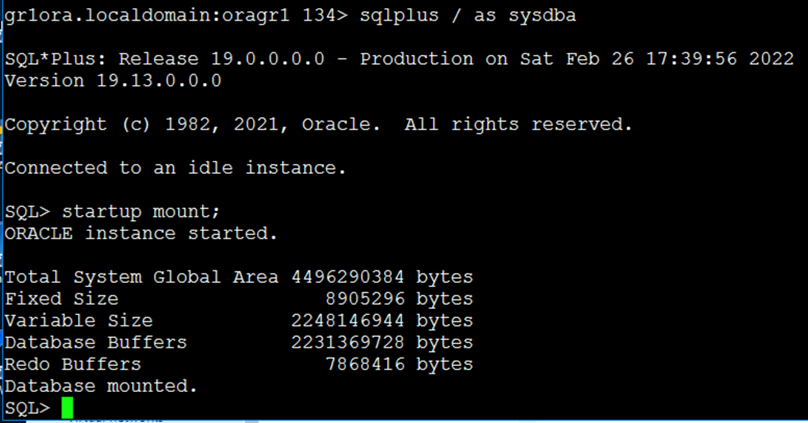
Task: Click the Redo Buffers value 7868416
Action: pyautogui.click(x=365, y=364)
